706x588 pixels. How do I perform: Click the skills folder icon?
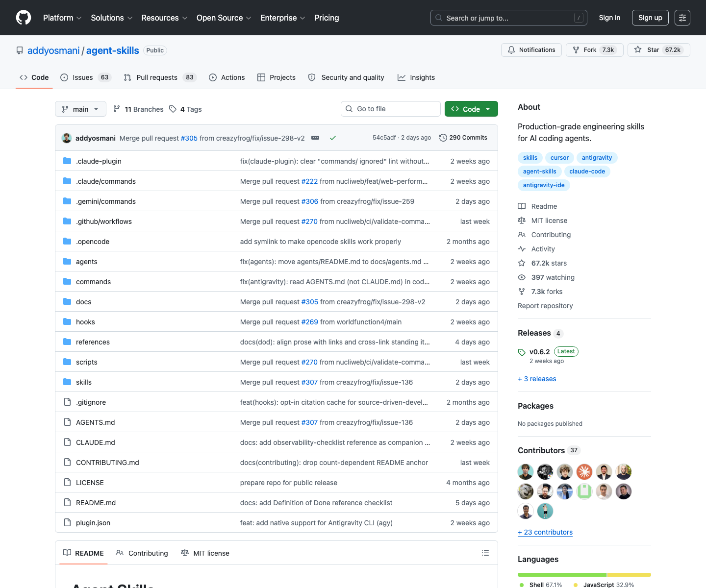(x=67, y=382)
